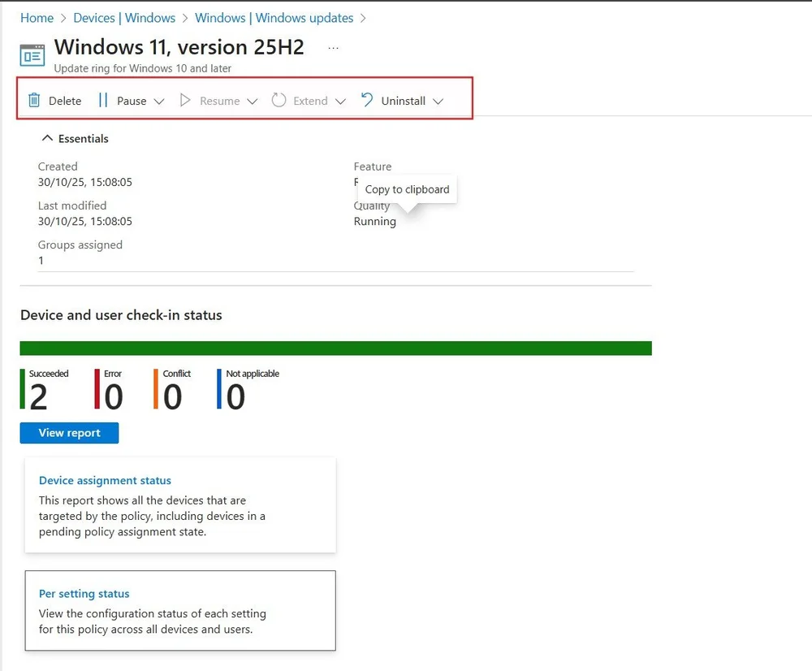The image size is (812, 671).
Task: Click the Copy to clipboard tooltip
Action: (x=407, y=189)
